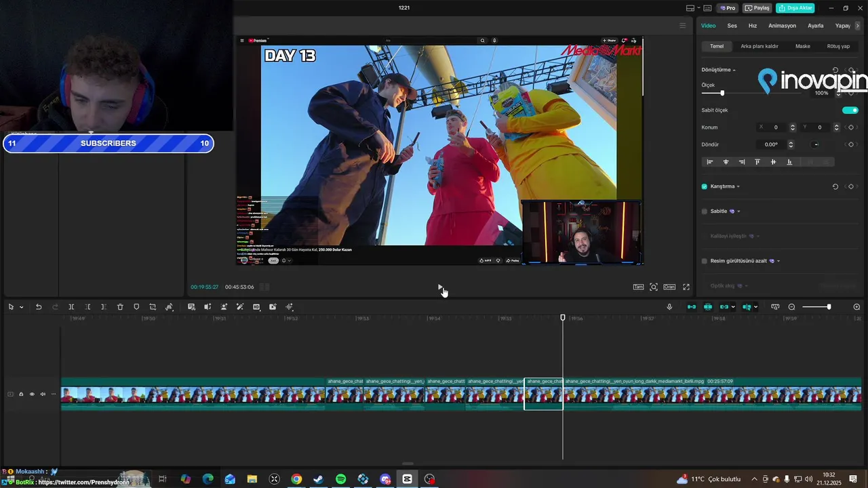
Task: Lock the video track with padlock
Action: 21,394
